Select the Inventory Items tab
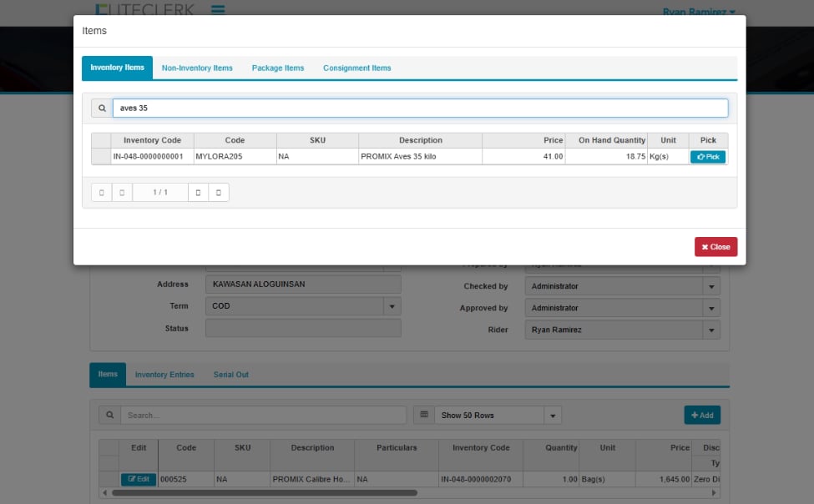This screenshot has width=814, height=504. pyautogui.click(x=118, y=68)
